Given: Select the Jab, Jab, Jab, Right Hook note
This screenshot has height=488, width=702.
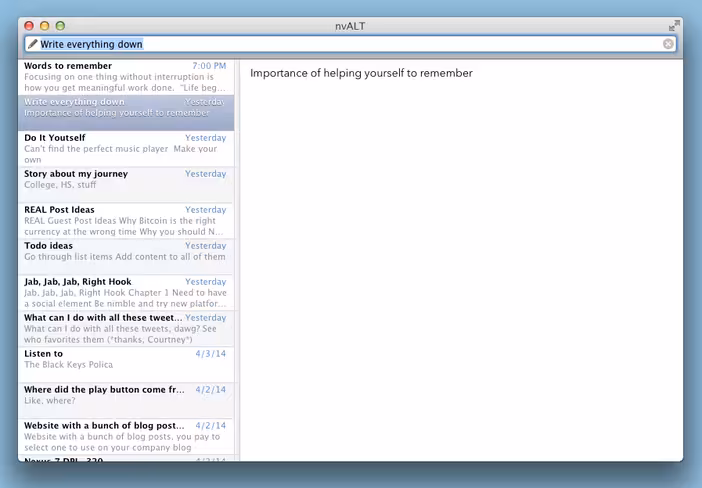Looking at the screenshot, I should pyautogui.click(x=126, y=293).
